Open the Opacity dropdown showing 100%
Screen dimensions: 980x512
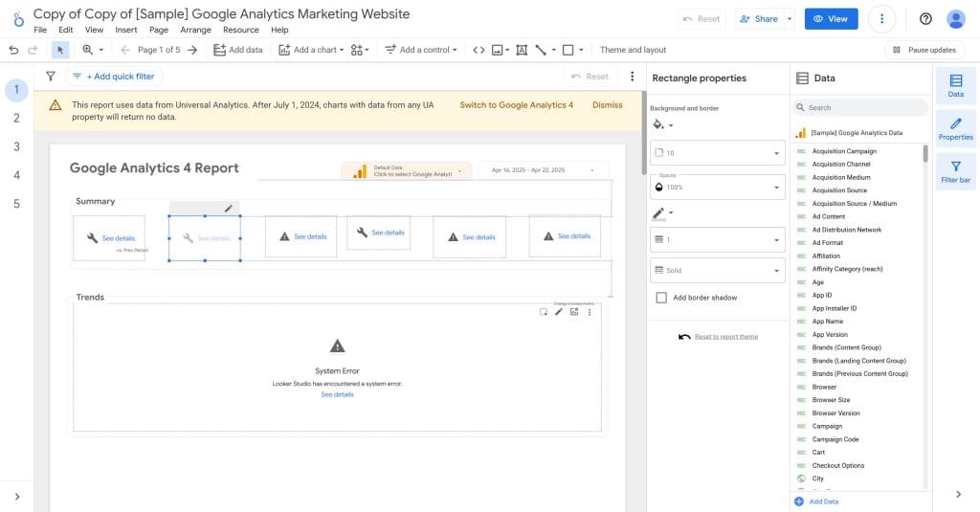[718, 187]
